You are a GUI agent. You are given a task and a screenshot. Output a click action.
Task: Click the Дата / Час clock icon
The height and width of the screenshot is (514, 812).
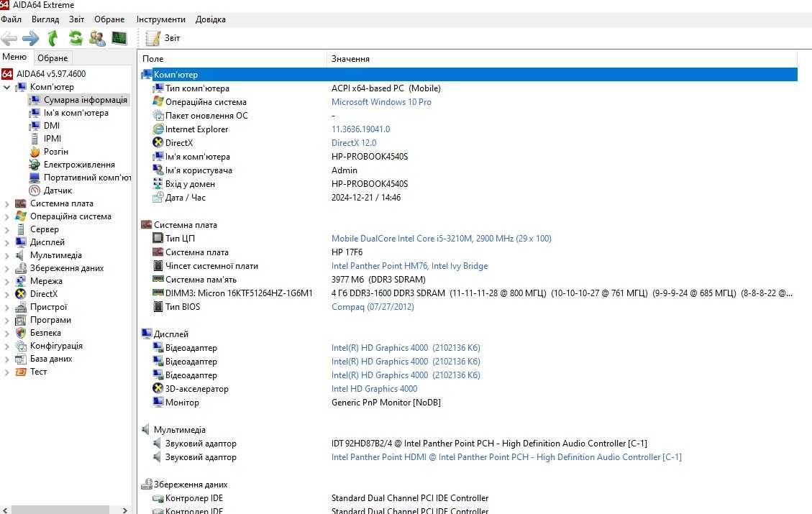coord(158,197)
